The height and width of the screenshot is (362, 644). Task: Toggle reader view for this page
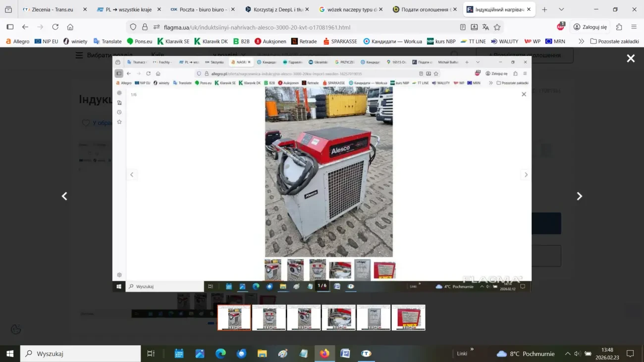pos(463,27)
